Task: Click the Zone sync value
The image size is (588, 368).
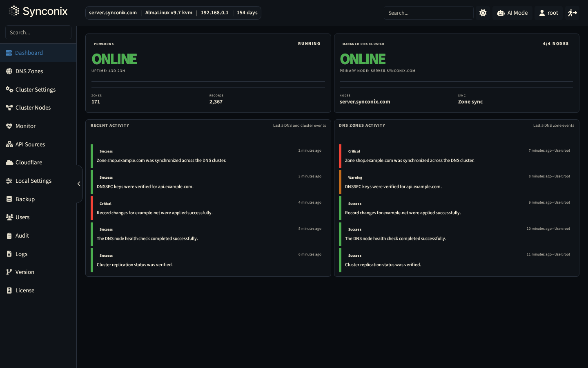Action: (470, 102)
